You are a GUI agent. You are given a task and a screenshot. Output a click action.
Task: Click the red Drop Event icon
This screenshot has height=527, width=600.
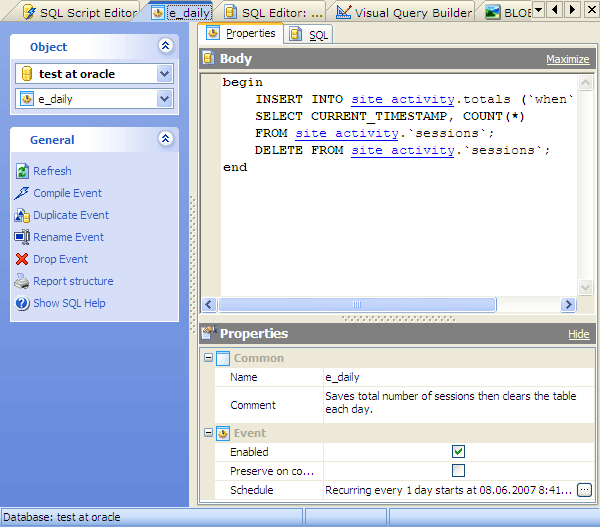(x=22, y=259)
